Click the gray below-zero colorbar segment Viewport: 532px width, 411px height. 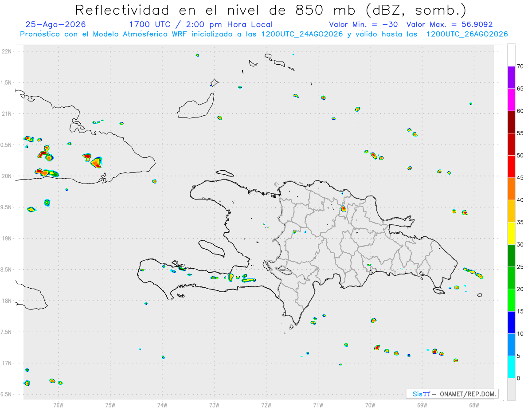[x=511, y=389]
